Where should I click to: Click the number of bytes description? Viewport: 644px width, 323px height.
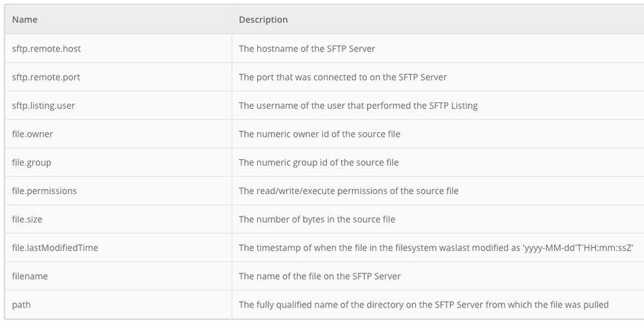(317, 219)
